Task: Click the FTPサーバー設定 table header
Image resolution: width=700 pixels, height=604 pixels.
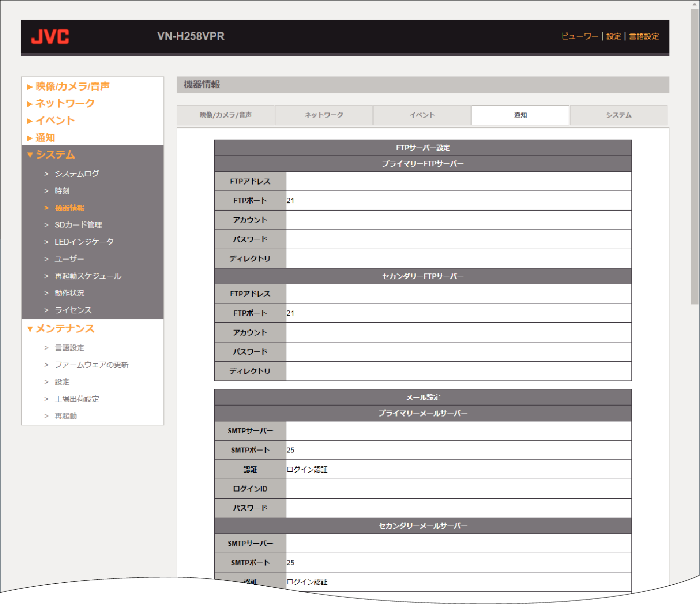Action: coord(423,148)
